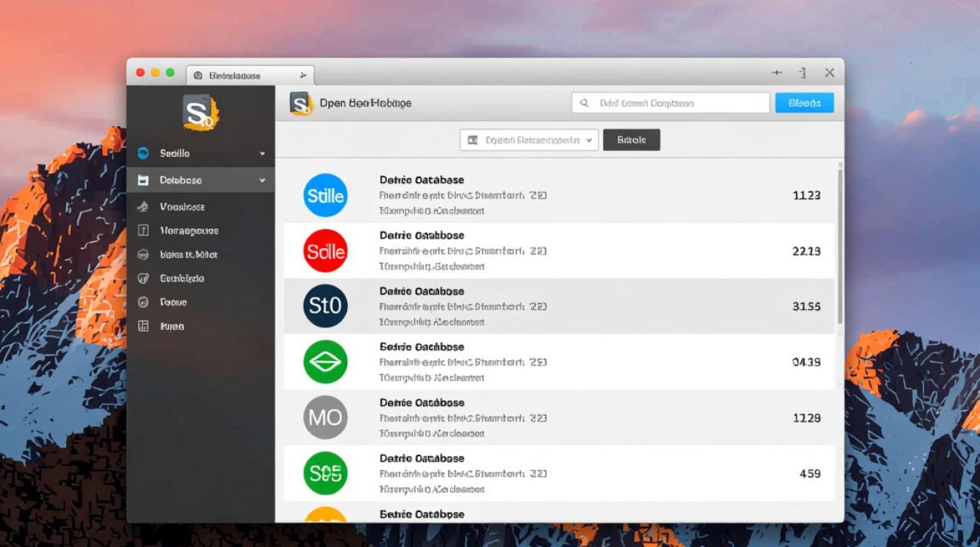This screenshot has height=547, width=980.
Task: Click the green "S05" circle icon
Action: [x=325, y=473]
